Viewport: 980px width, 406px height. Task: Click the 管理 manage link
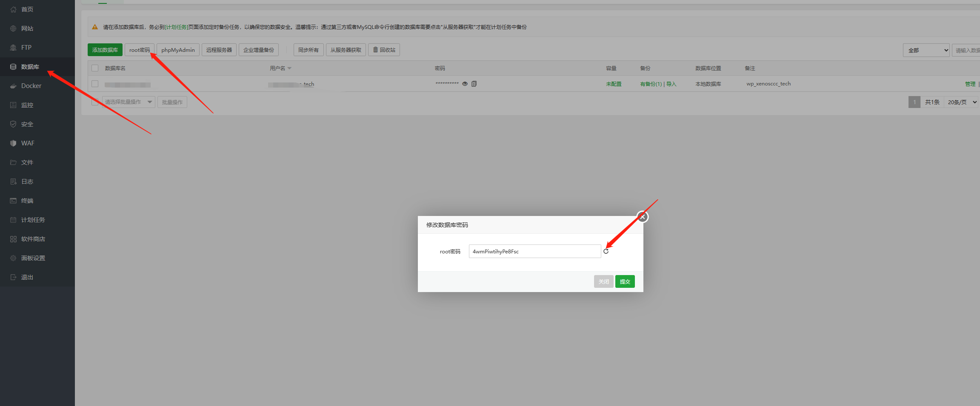click(x=970, y=84)
